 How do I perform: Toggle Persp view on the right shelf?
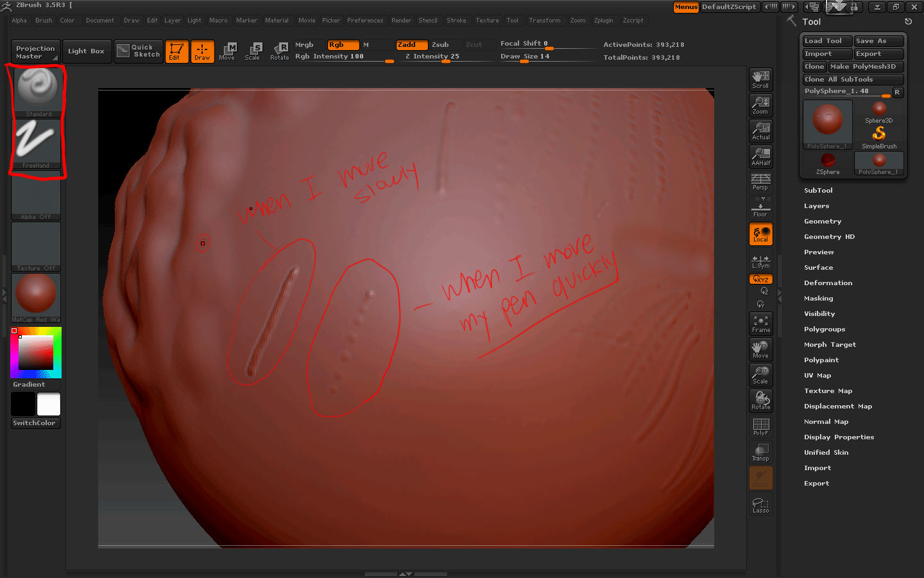click(760, 182)
